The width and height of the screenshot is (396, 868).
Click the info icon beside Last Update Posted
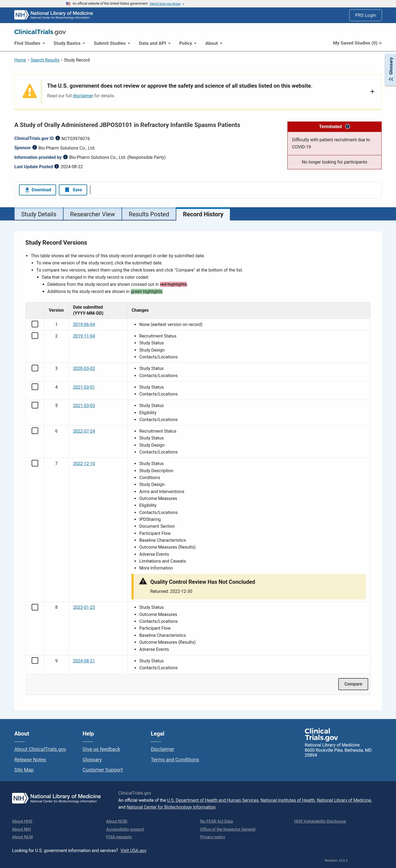click(57, 167)
